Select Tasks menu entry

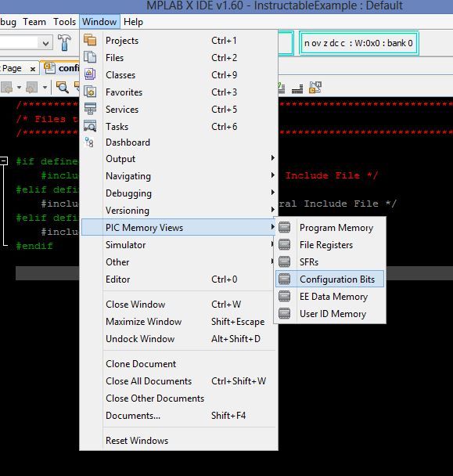[x=179, y=126]
